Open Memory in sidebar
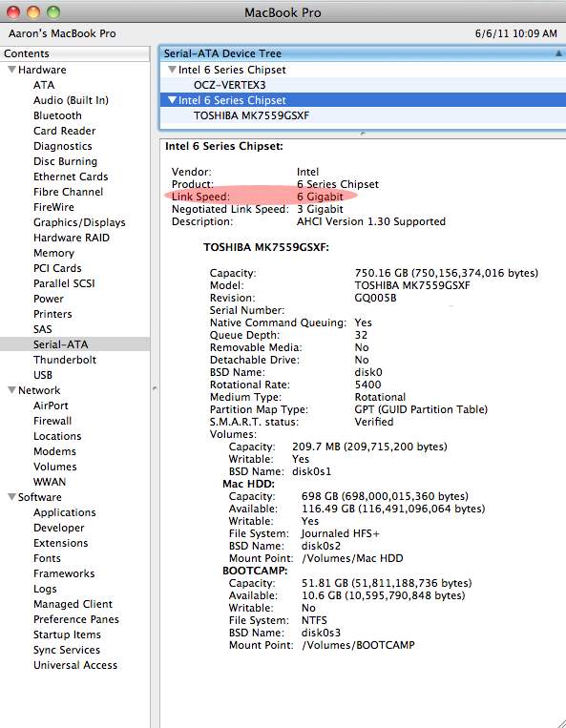The height and width of the screenshot is (728, 566). 53,253
